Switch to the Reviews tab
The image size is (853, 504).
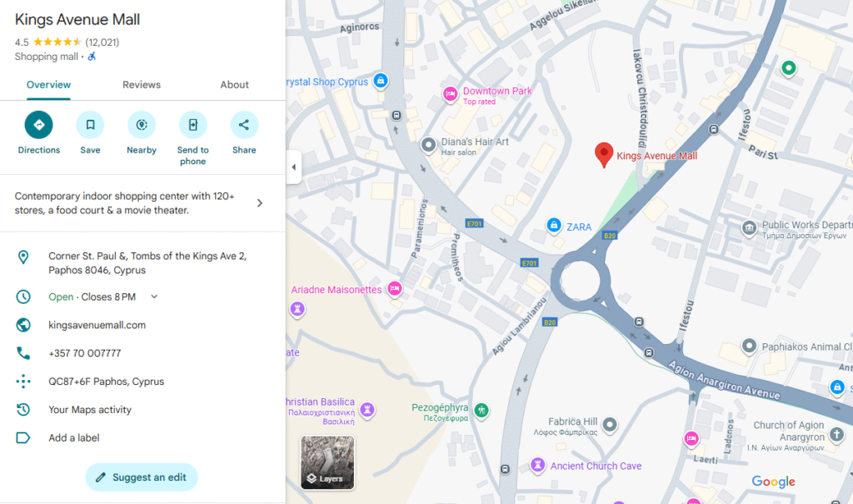coord(142,85)
